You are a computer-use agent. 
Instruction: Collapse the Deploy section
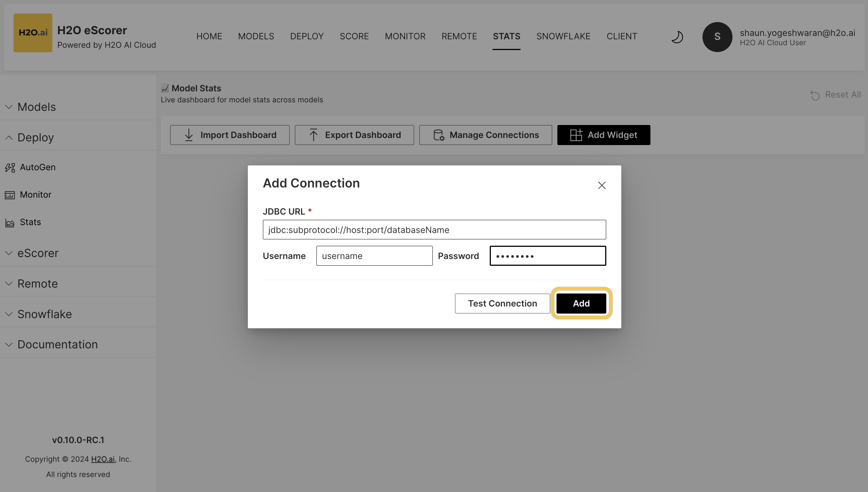[35, 137]
